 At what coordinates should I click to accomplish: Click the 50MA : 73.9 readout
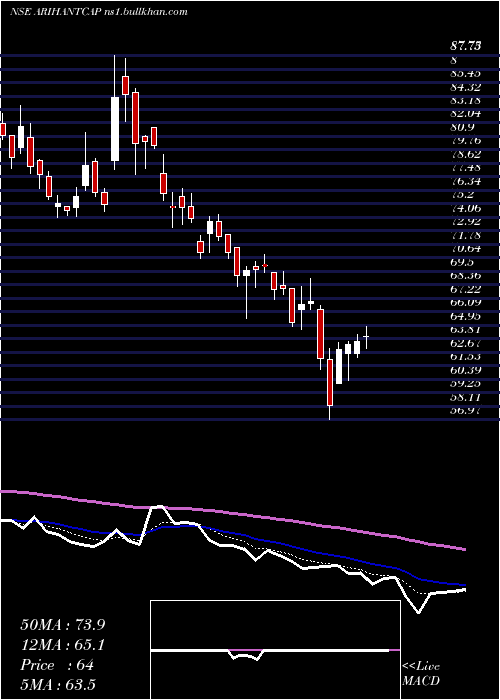pos(62,625)
